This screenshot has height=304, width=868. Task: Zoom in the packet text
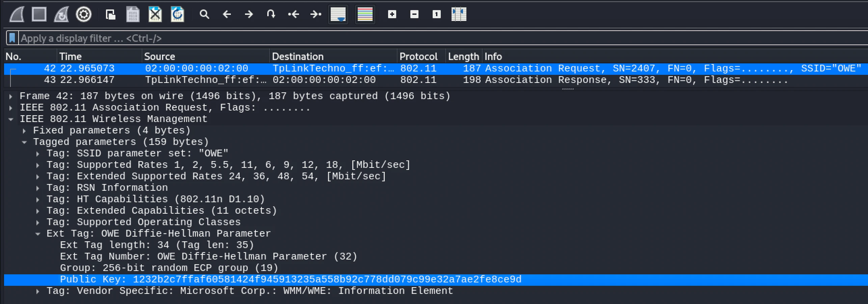392,14
